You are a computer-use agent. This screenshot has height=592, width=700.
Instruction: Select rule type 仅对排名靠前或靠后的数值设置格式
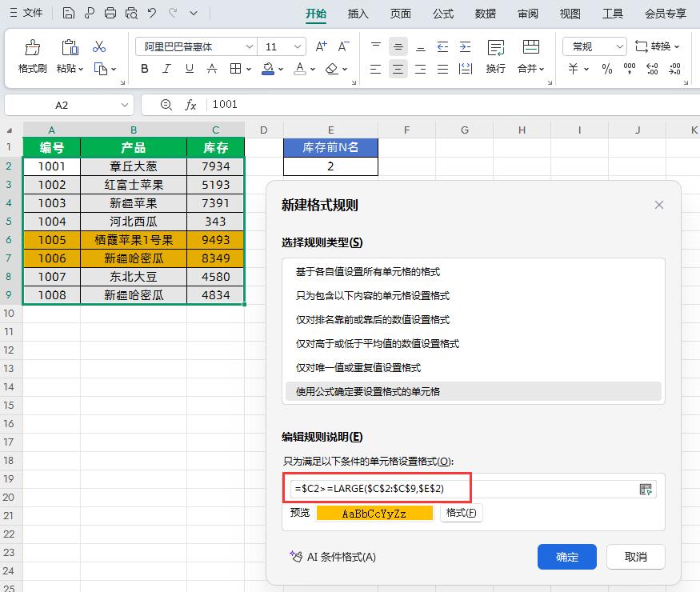pyautogui.click(x=474, y=320)
